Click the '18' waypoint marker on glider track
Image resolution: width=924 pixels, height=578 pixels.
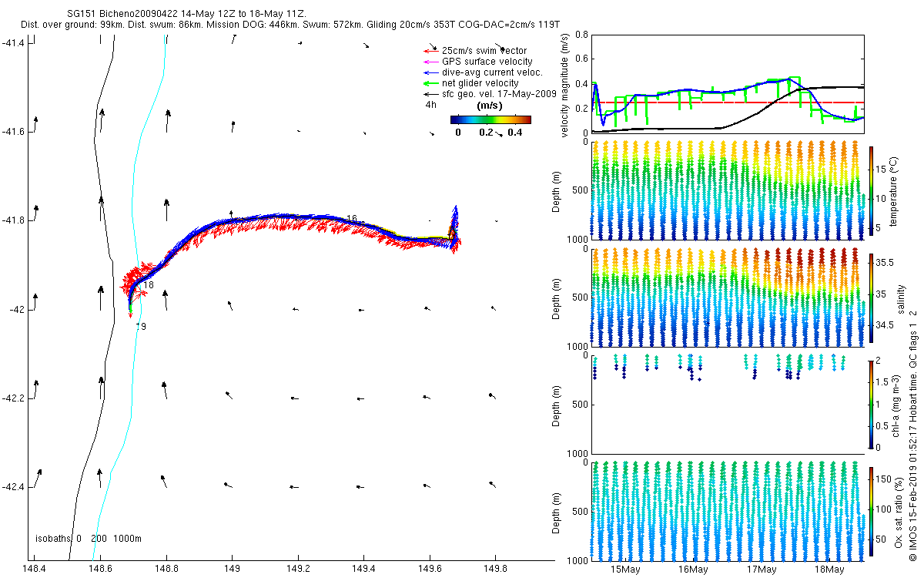click(x=149, y=285)
